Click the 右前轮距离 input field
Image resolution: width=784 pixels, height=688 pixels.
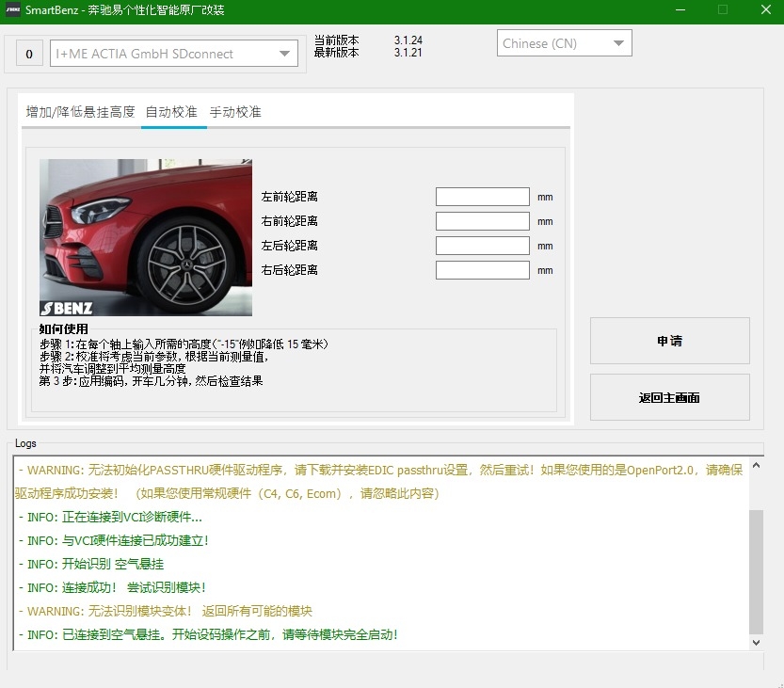click(x=483, y=221)
